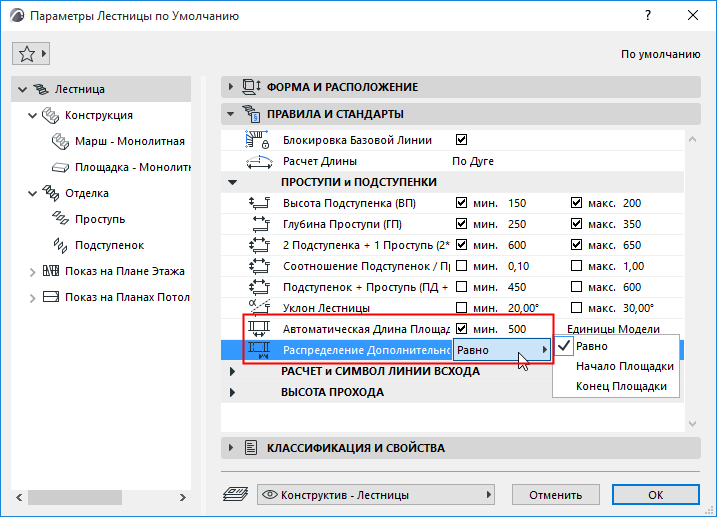
Task: Toggle Высота Подступенка мин. checkbox
Action: pos(461,203)
